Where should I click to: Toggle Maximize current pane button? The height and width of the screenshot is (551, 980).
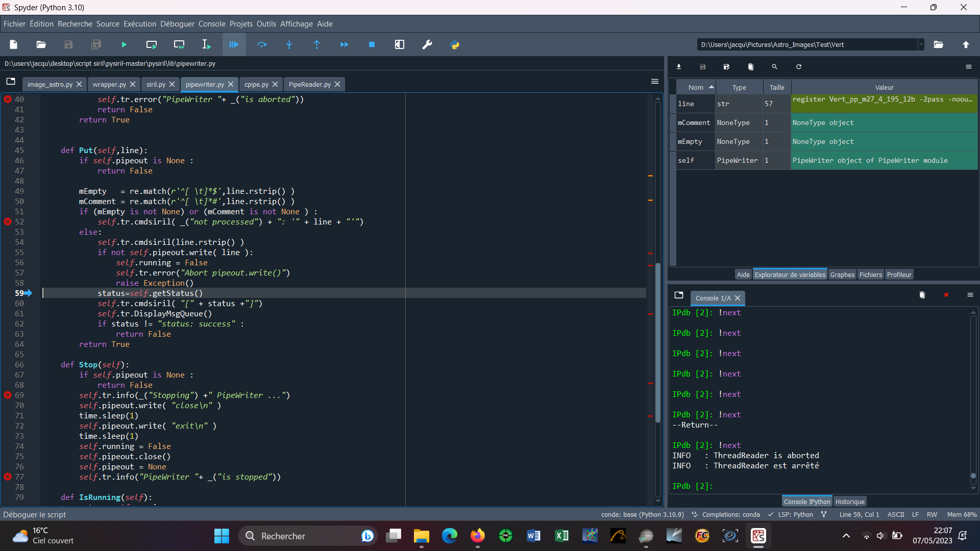(x=400, y=45)
